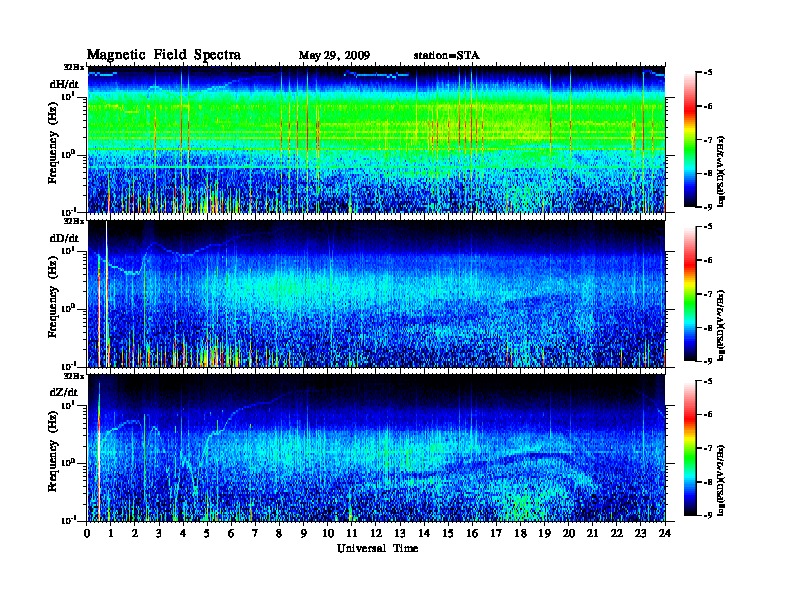The image size is (792, 612).
Task: Click the dZ/dt panel label
Action: coord(64,392)
